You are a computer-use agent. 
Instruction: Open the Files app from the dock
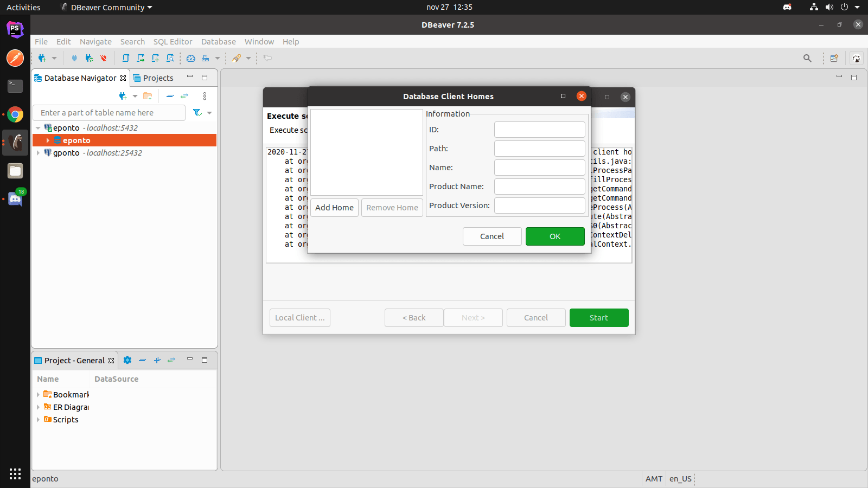point(15,171)
